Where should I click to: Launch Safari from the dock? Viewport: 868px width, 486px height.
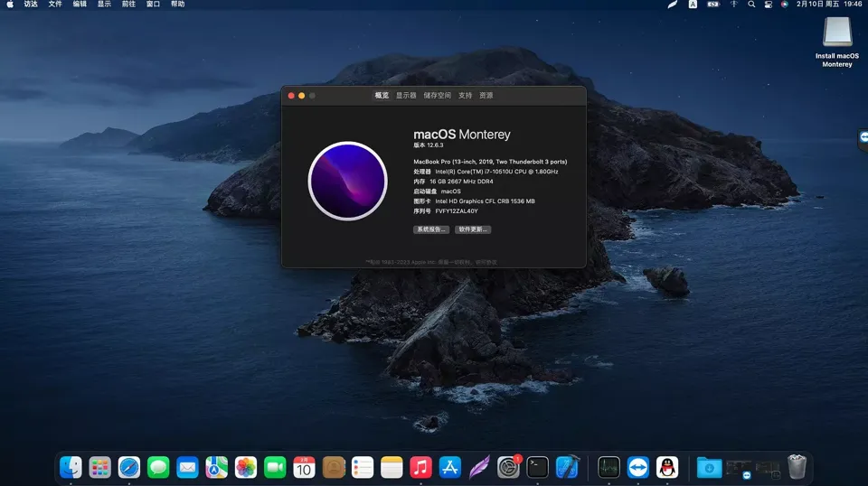(x=129, y=467)
